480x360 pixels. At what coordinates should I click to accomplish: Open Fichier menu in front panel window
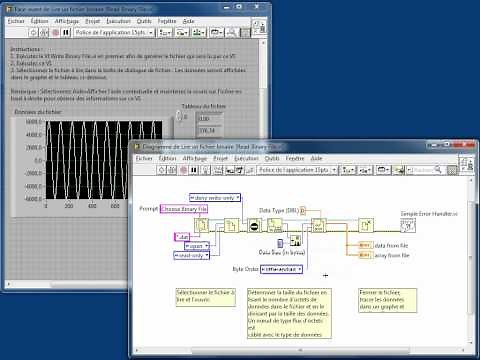point(16,21)
